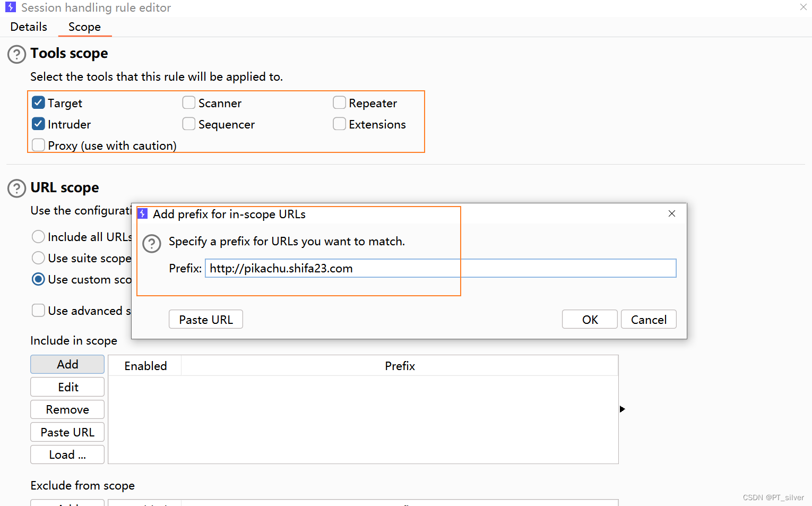Select Use custom scope radio option
Screen dimensions: 812x506
38,279
